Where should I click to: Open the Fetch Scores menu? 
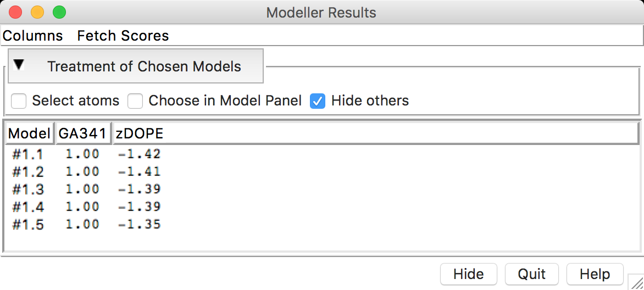tap(123, 36)
